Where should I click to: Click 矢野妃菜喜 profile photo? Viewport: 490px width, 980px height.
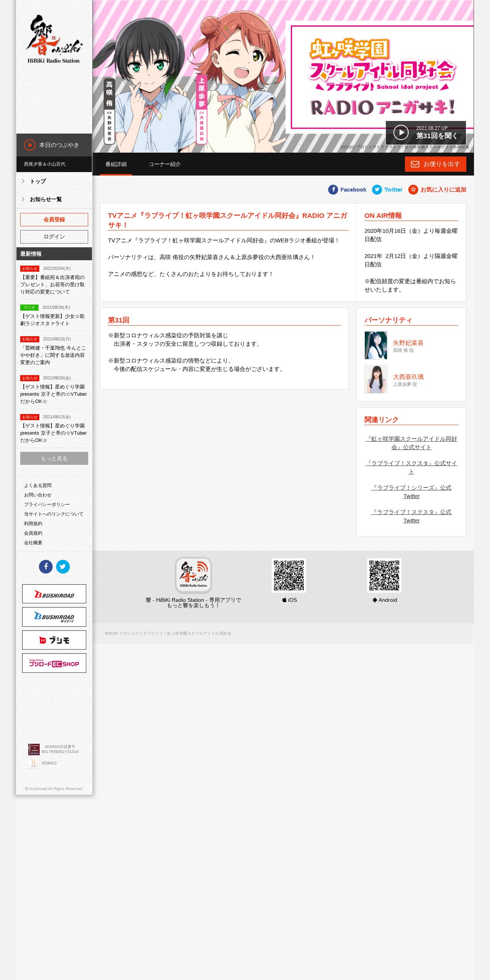pyautogui.click(x=376, y=345)
